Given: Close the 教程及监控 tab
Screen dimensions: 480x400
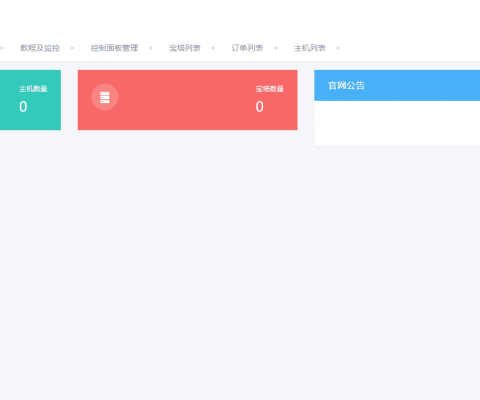Looking at the screenshot, I should (72, 48).
